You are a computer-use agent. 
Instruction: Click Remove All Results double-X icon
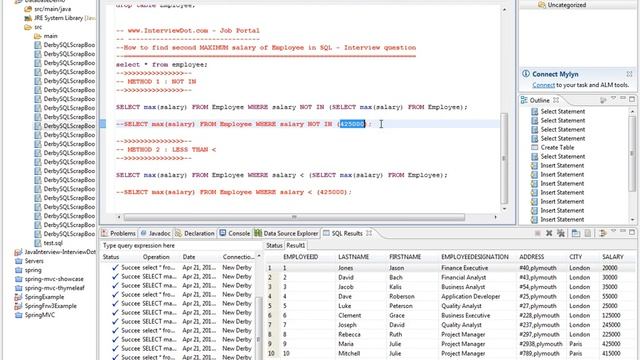[x=561, y=233]
